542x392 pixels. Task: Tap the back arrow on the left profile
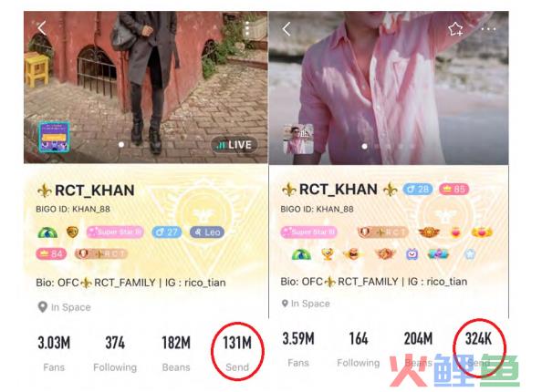click(x=42, y=28)
